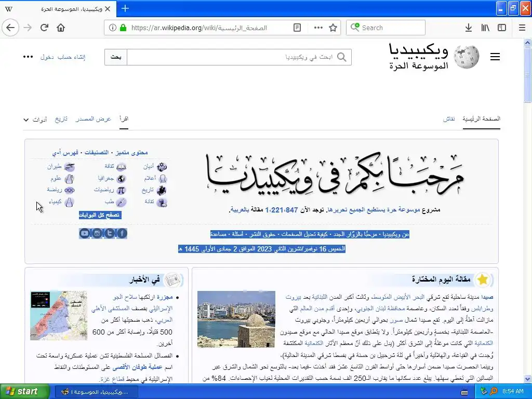Click the بحث search button
Image resolution: width=532 pixels, height=399 pixels.
[116, 57]
